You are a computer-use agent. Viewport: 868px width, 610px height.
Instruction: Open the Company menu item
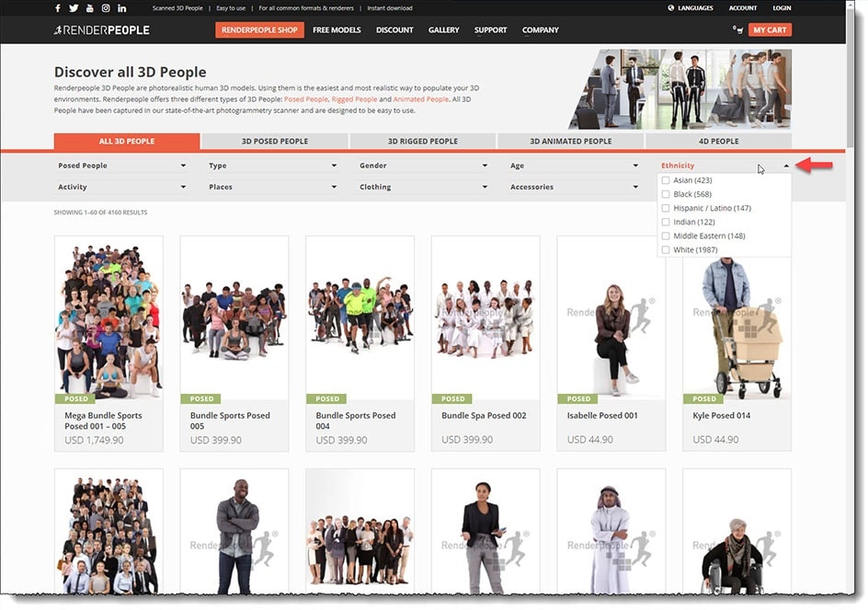541,30
